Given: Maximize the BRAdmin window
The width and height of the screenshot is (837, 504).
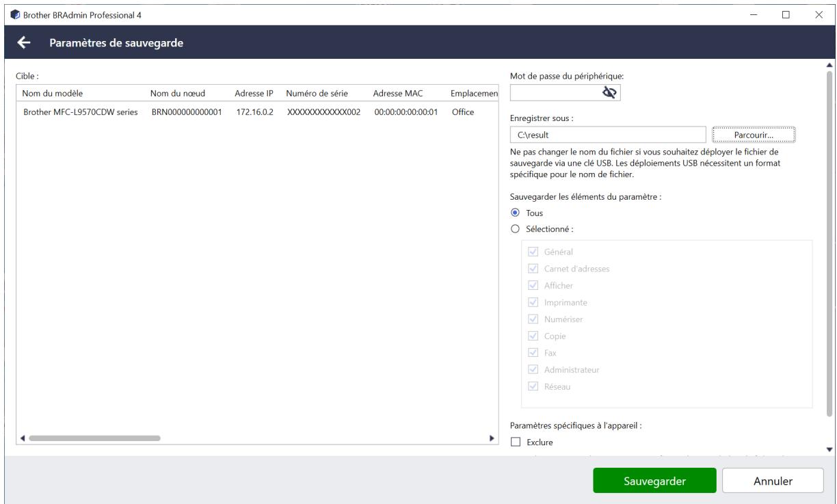Looking at the screenshot, I should pos(786,14).
